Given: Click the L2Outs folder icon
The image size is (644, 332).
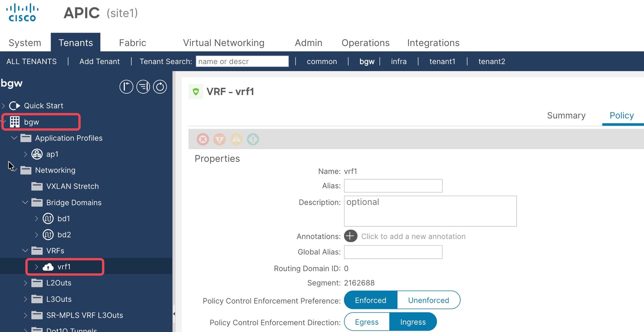Looking at the screenshot, I should tap(37, 283).
